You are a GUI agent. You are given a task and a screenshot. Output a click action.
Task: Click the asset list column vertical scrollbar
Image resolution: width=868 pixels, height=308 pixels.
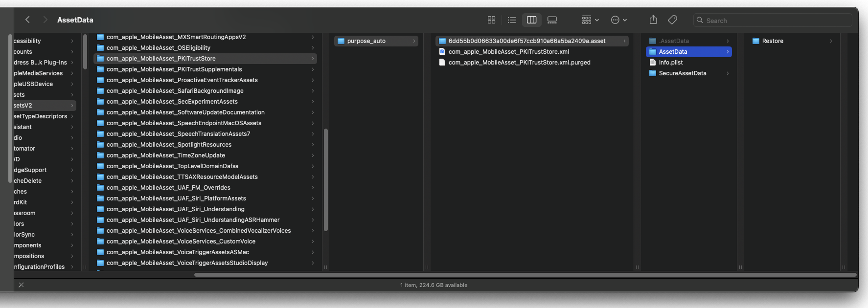[x=326, y=180]
